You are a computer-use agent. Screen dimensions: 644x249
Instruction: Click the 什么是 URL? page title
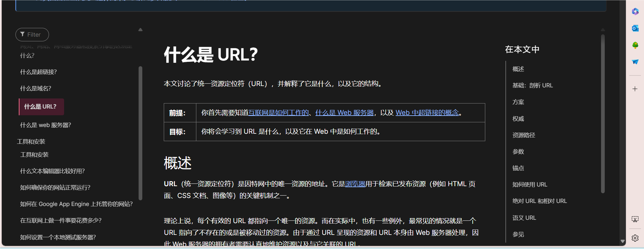[x=211, y=54]
